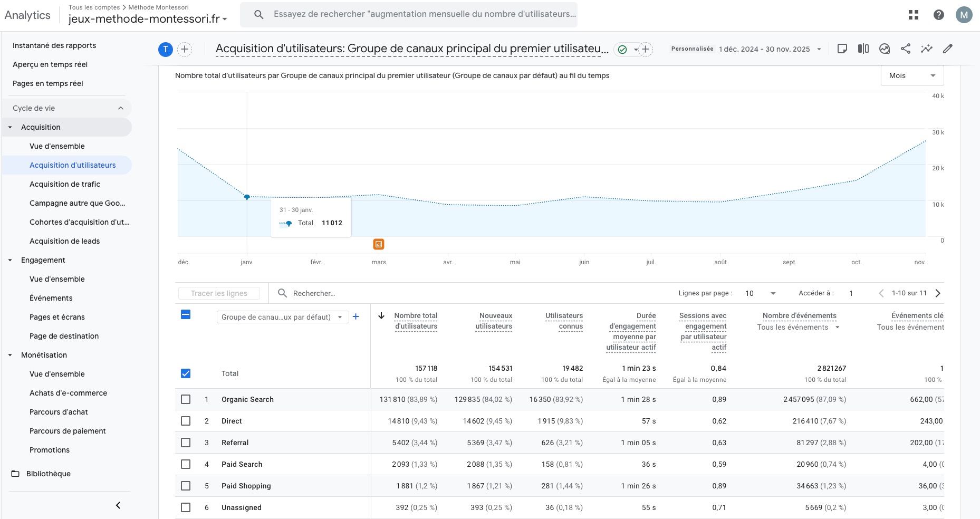Image resolution: width=980 pixels, height=519 pixels.
Task: Sort by Sessions avec engagement column header
Action: (703, 331)
